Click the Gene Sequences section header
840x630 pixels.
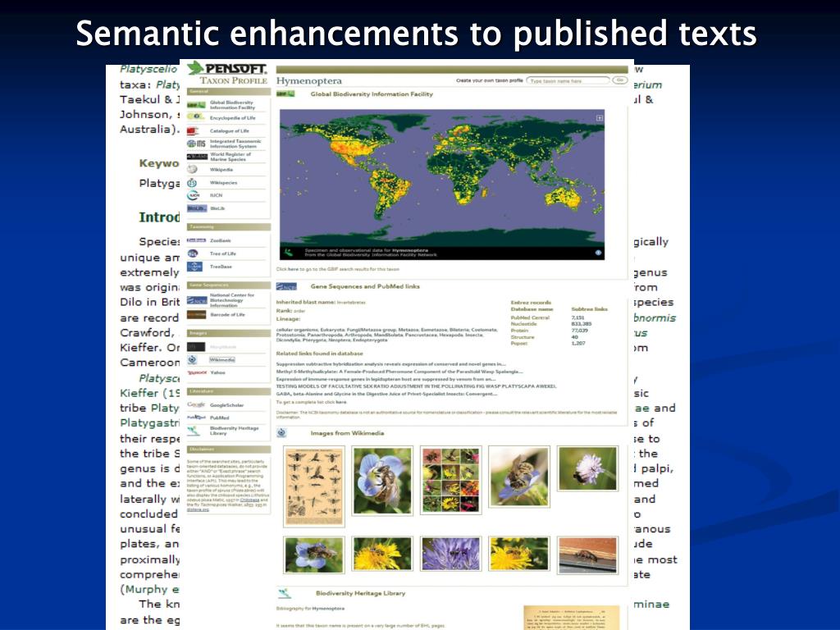point(229,285)
